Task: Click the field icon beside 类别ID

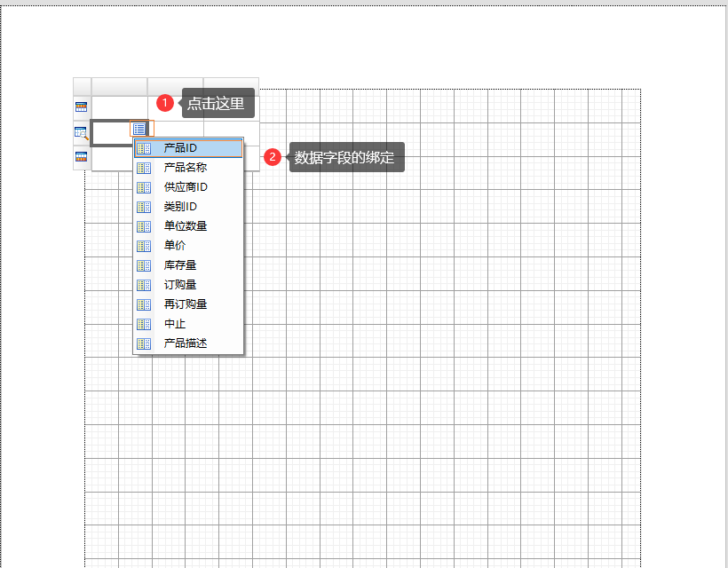Action: 144,207
